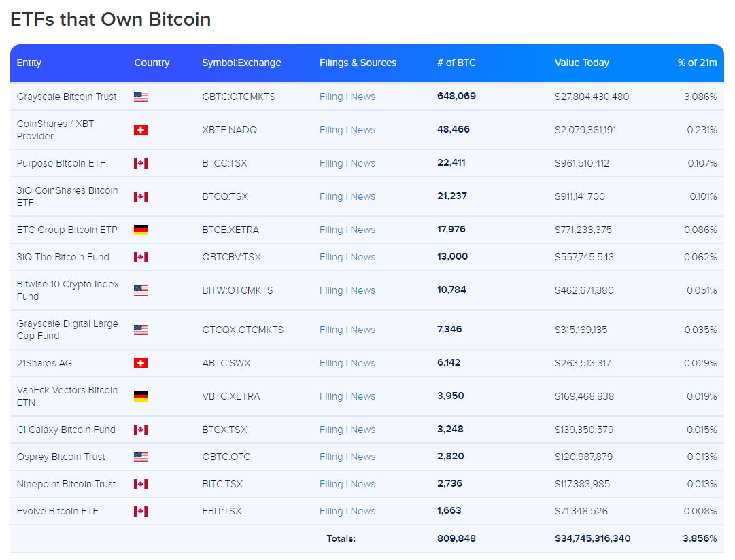Open the Filing link for Grayscale Bitcoin Trust
Viewport: 735px width, 560px height.
[x=331, y=97]
